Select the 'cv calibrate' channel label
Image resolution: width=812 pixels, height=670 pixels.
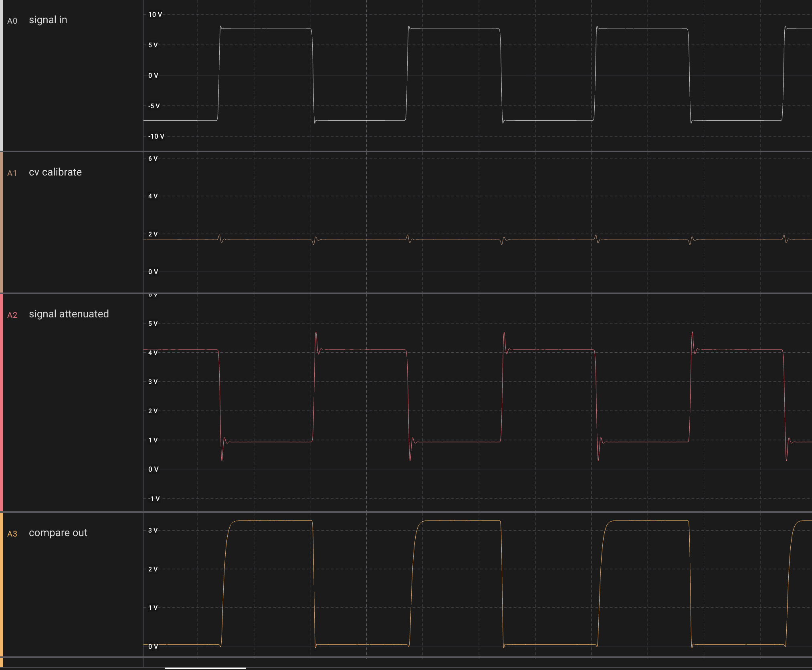coord(55,172)
